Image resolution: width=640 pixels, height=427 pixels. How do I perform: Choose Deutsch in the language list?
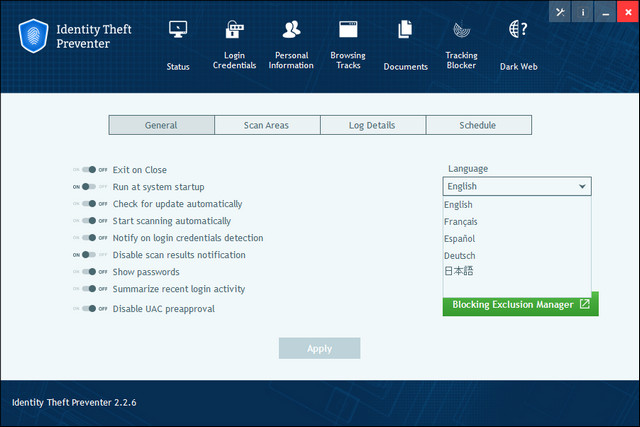point(460,256)
